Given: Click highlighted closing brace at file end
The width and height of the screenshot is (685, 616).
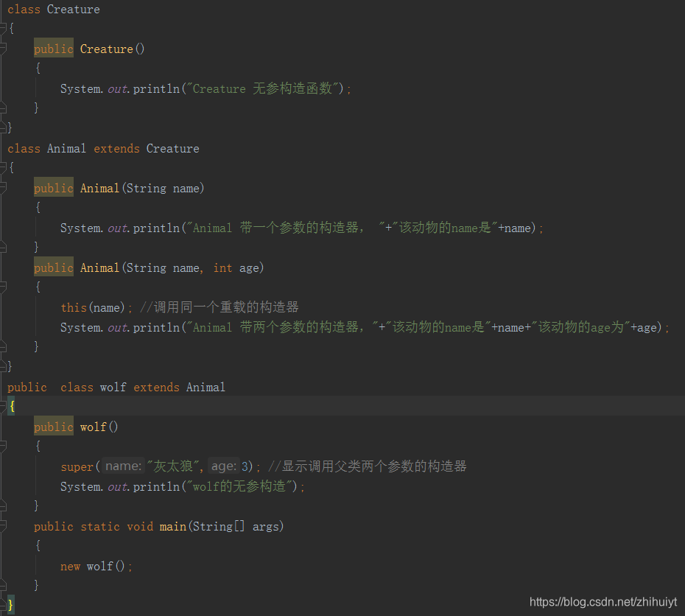Looking at the screenshot, I should [11, 605].
